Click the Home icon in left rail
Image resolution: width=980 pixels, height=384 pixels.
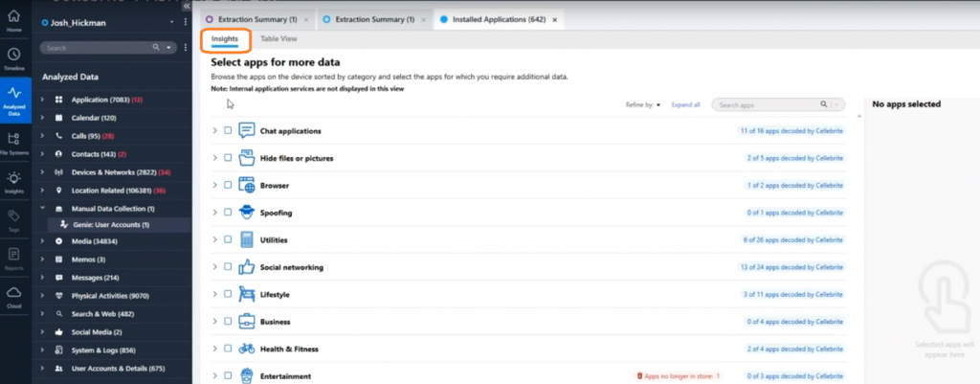(x=14, y=21)
